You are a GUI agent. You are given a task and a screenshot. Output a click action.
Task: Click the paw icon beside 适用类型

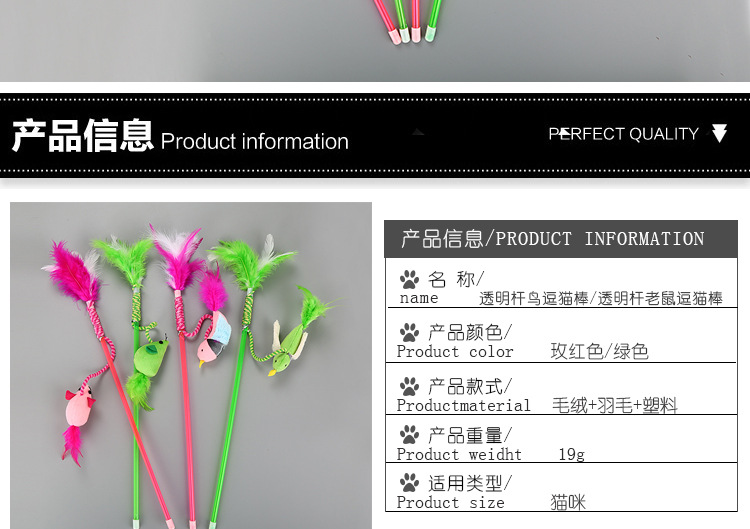[x=409, y=483]
